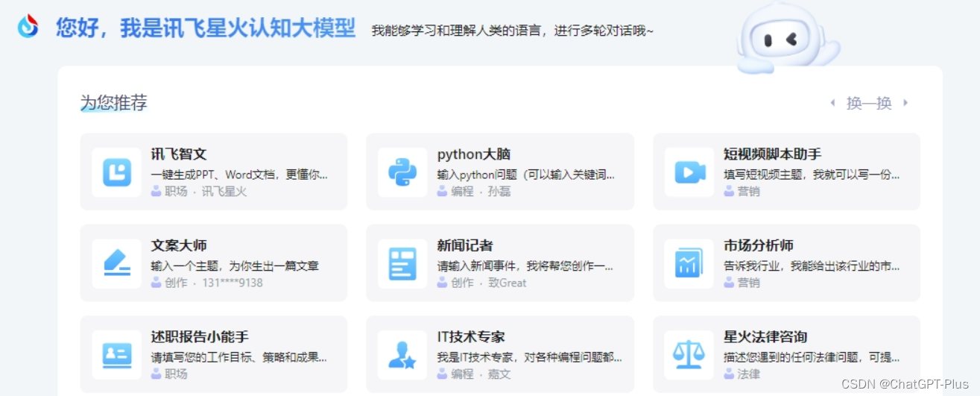Open the python大脑 assistant title
Image resolution: width=980 pixels, height=396 pixels.
474,154
